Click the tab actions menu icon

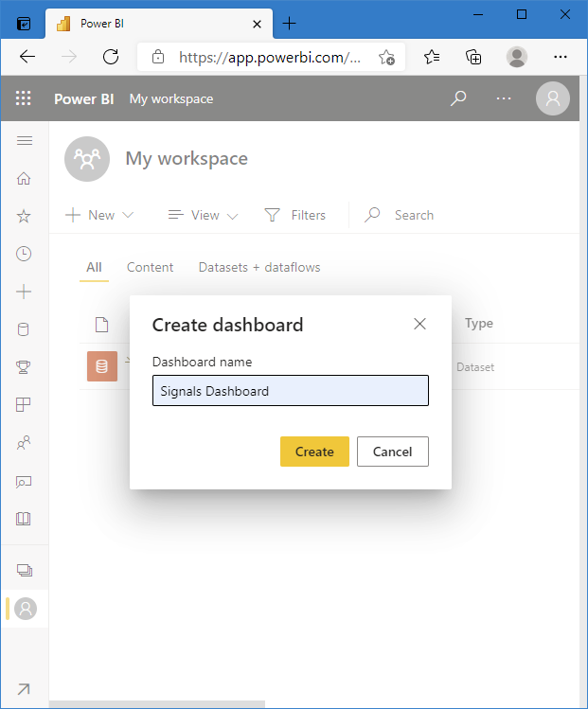(x=24, y=24)
